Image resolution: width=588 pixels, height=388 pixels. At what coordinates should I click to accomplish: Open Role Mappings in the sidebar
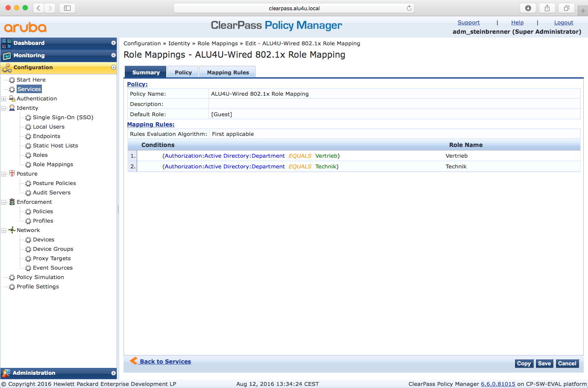pos(53,165)
